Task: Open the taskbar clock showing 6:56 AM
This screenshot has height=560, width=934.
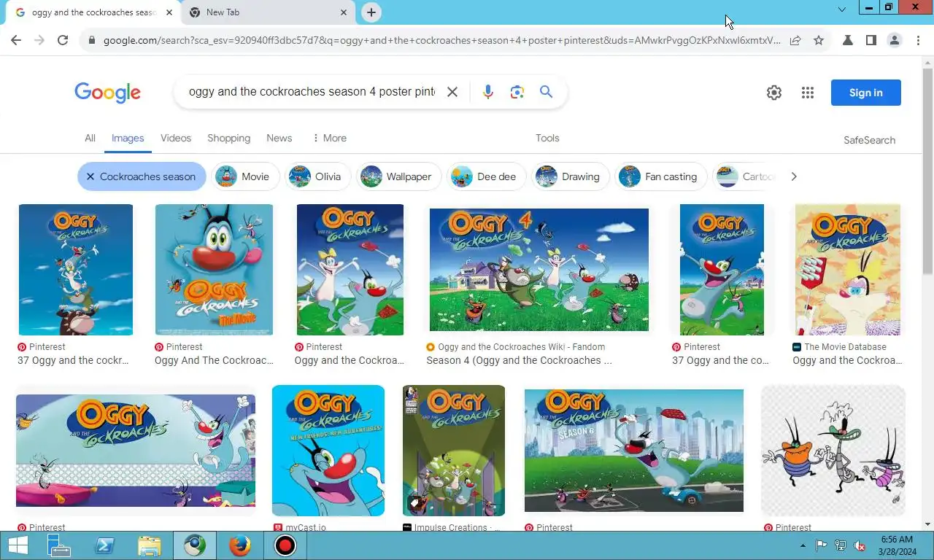Action: click(x=896, y=545)
